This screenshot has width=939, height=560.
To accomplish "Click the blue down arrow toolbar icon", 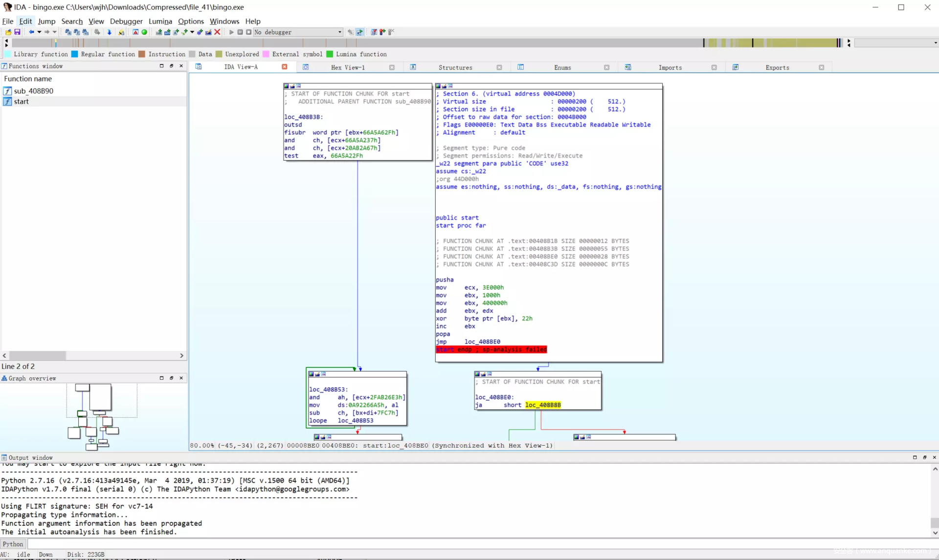I will tap(109, 32).
